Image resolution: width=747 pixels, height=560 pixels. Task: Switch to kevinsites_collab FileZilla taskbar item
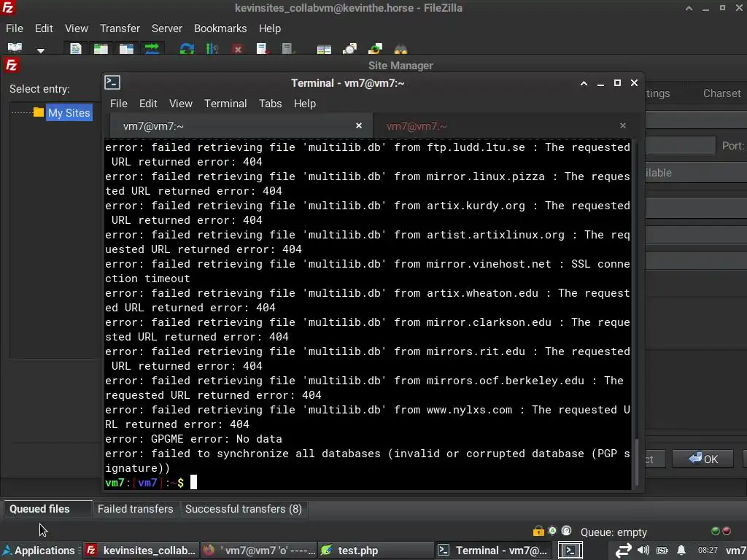142,551
